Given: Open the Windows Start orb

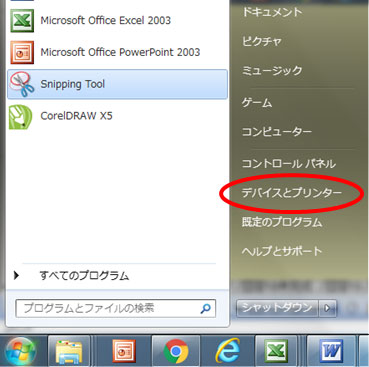Looking at the screenshot, I should (x=21, y=351).
